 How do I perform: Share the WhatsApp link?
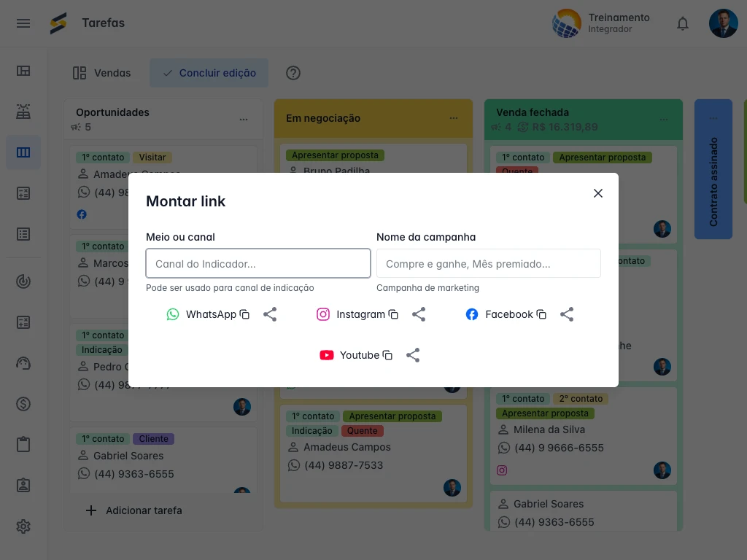[x=270, y=314]
